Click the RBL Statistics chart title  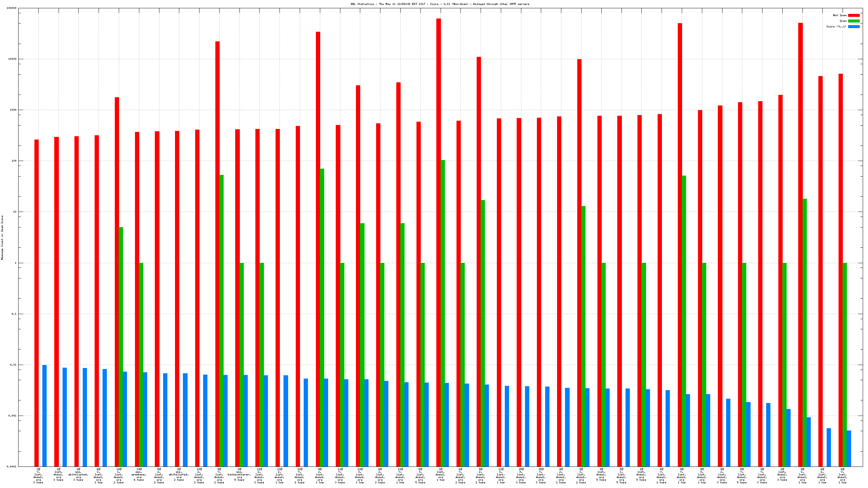click(440, 4)
